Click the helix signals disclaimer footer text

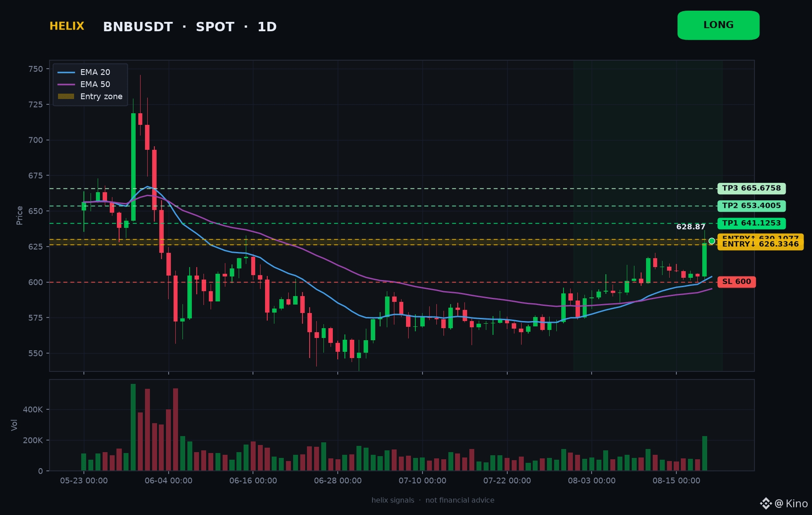[433, 500]
